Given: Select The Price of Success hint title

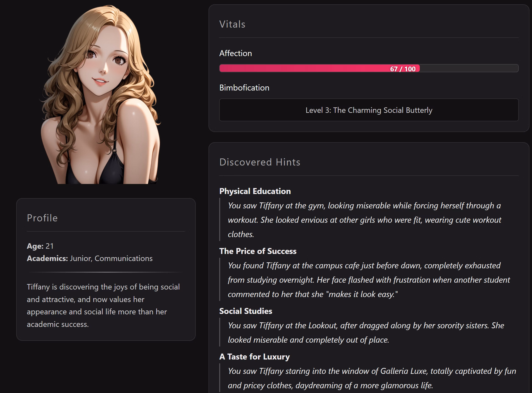Looking at the screenshot, I should coord(258,251).
